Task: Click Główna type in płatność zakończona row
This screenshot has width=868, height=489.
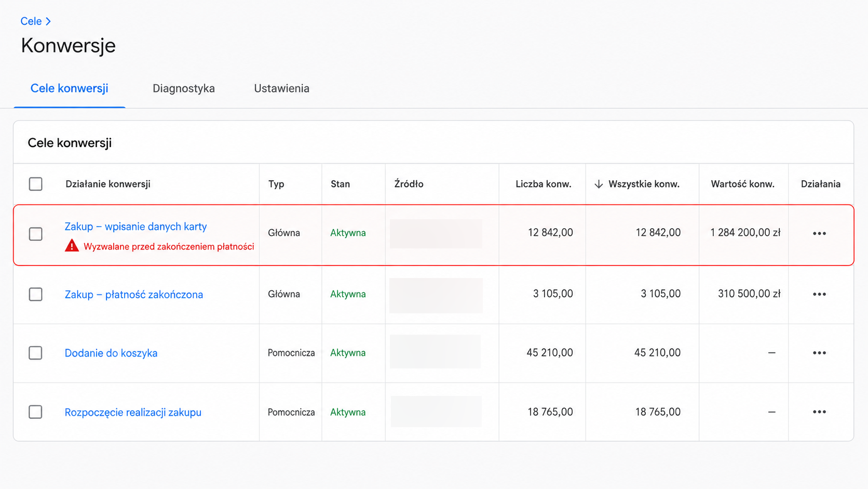Action: (x=284, y=294)
